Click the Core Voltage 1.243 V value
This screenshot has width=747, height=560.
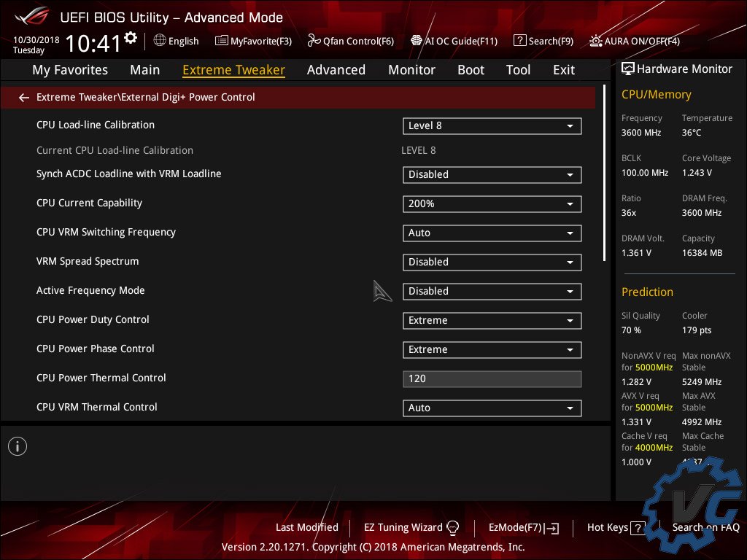pyautogui.click(x=697, y=173)
